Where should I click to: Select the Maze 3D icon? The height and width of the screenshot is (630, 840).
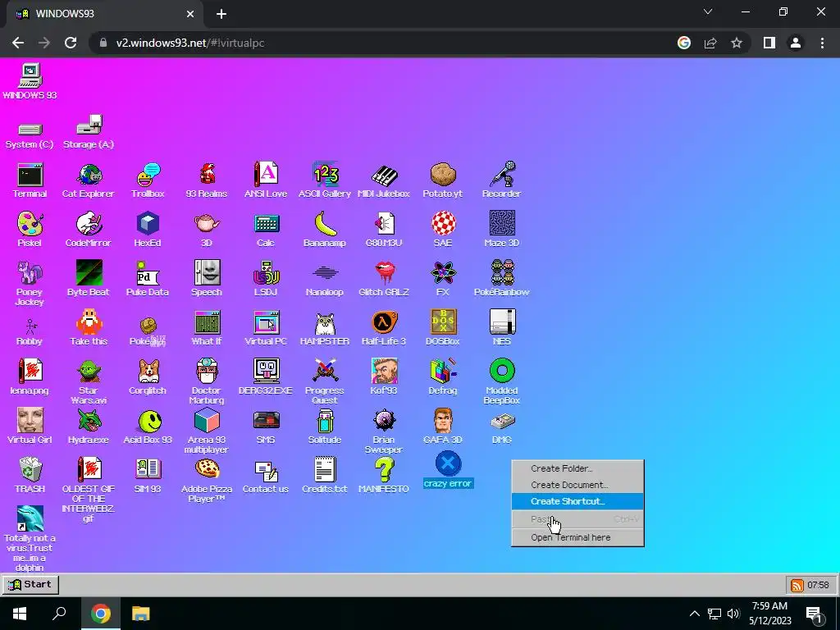coord(501,230)
